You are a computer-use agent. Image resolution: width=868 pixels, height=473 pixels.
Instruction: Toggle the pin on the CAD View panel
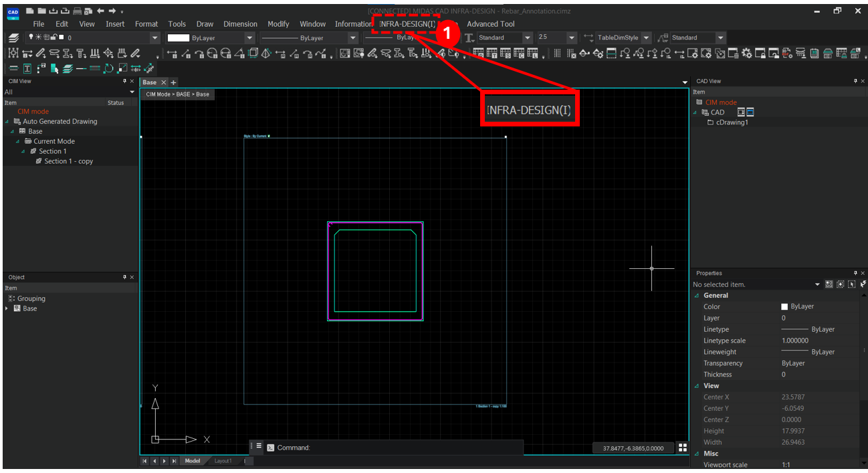tap(855, 81)
